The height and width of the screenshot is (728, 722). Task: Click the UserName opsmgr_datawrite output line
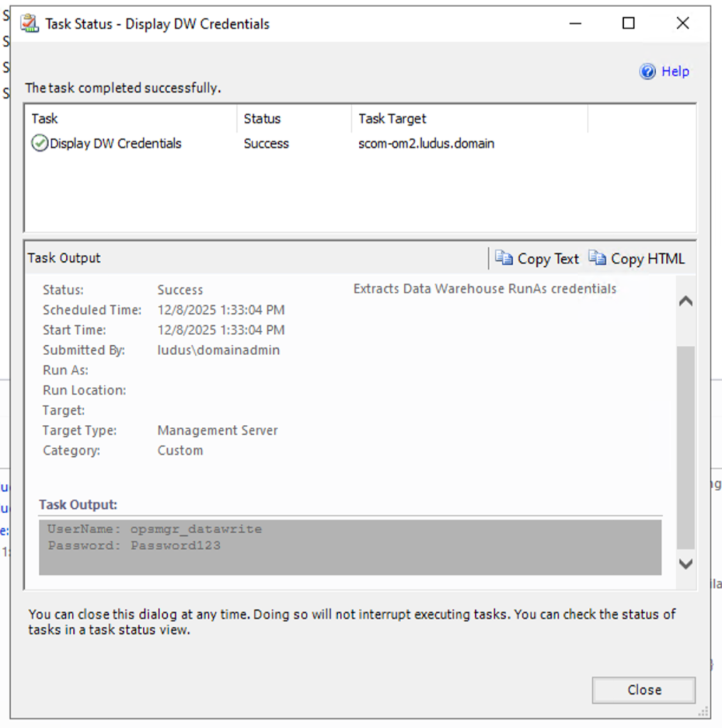coord(155,529)
